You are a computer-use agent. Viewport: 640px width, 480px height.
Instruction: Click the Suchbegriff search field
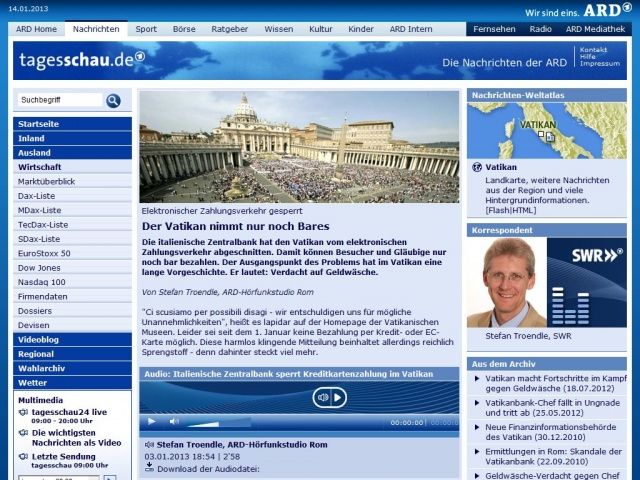(60, 100)
